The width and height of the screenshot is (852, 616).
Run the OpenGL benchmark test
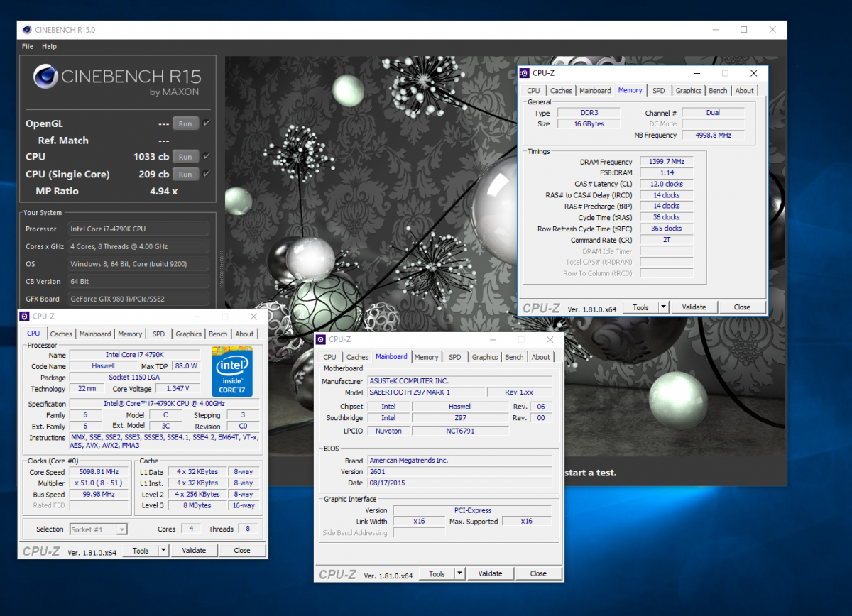click(x=185, y=123)
